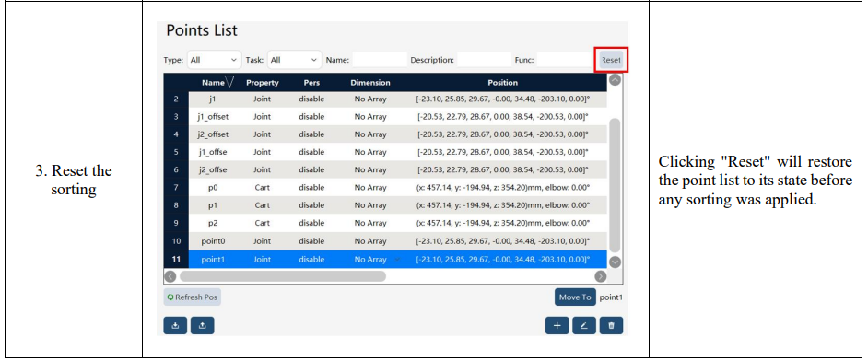Click the vertical scrollbar thumb
The height and width of the screenshot is (361, 868).
(x=615, y=185)
